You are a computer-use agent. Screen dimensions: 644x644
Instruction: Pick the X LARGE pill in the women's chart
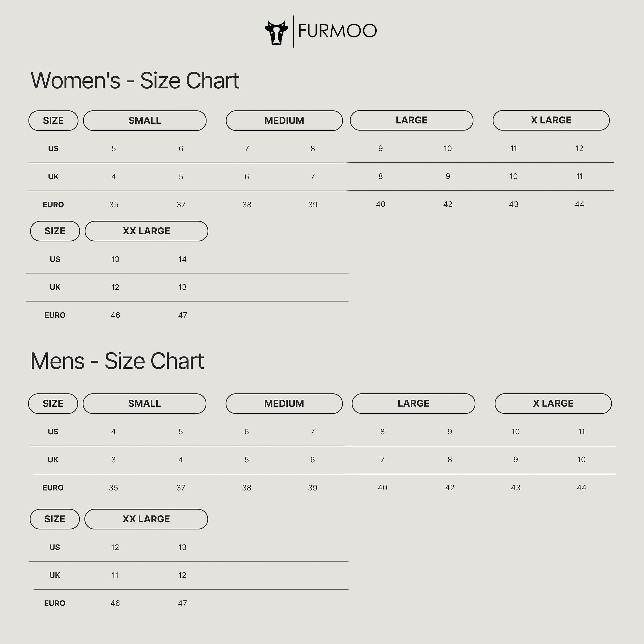point(551,120)
